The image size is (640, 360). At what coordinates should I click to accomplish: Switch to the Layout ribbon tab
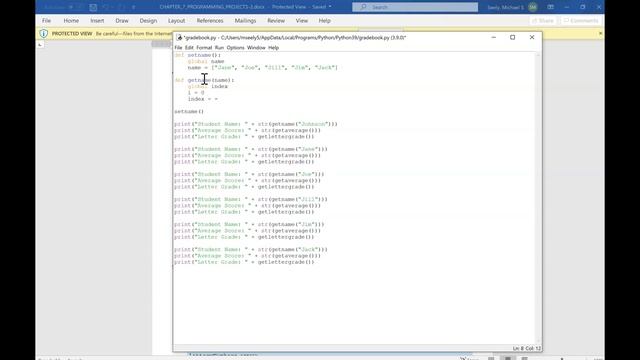point(176,20)
